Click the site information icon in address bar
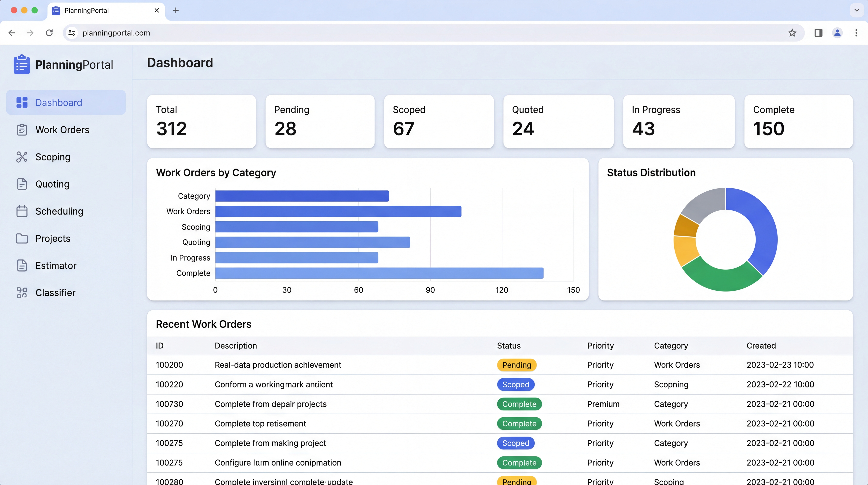 point(72,33)
